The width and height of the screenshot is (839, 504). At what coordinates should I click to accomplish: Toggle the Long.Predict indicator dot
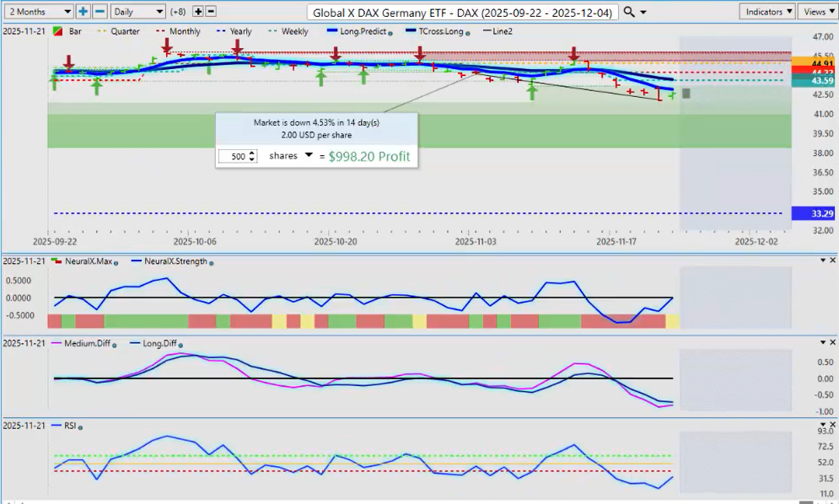[390, 32]
